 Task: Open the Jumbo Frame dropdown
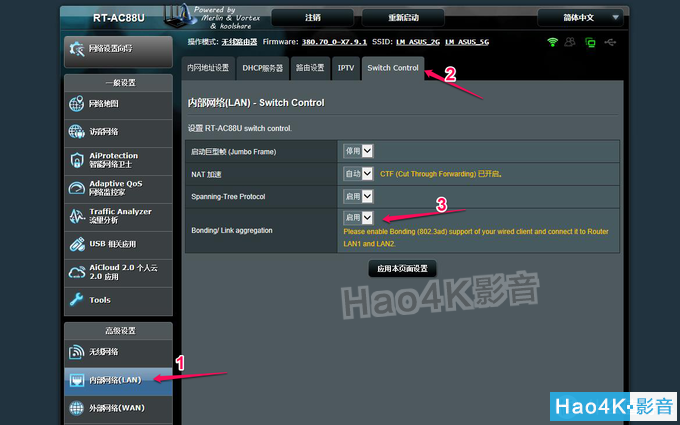[x=358, y=151]
